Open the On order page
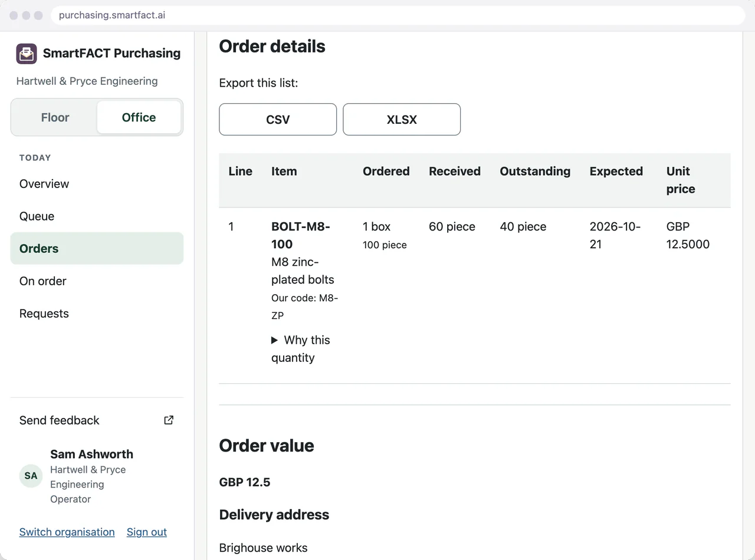Viewport: 755px width, 560px height. tap(97, 281)
